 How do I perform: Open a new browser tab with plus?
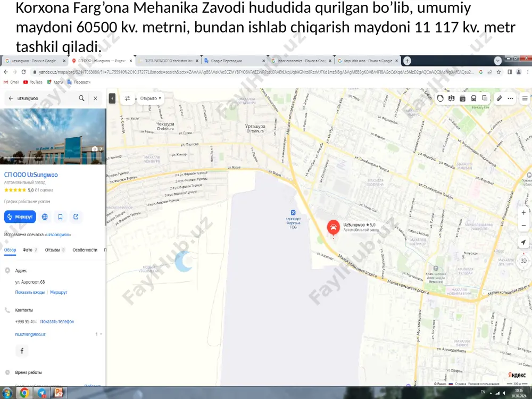pyautogui.click(x=407, y=61)
